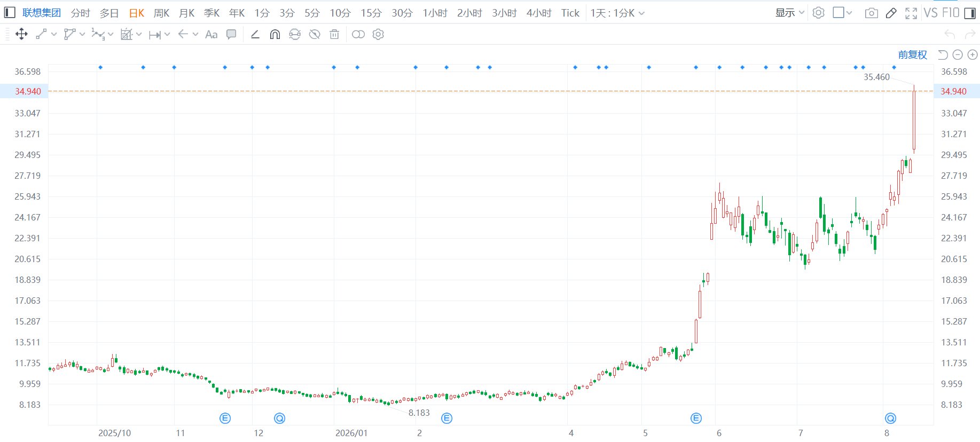Viewport: 980px width, 442px height.
Task: Select the 日K daily chart tab
Action: pos(137,13)
